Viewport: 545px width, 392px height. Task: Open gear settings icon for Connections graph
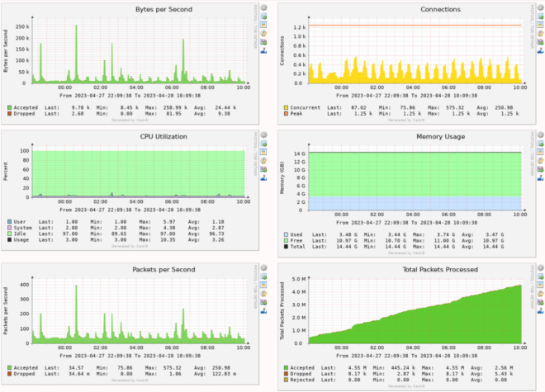pos(540,7)
